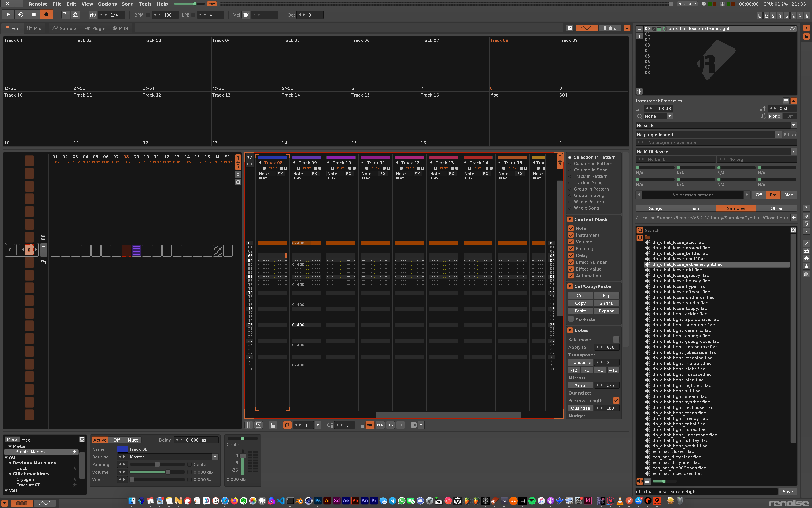Uncheck the Panning content mask checkbox
The height and width of the screenshot is (508, 812).
coord(571,249)
